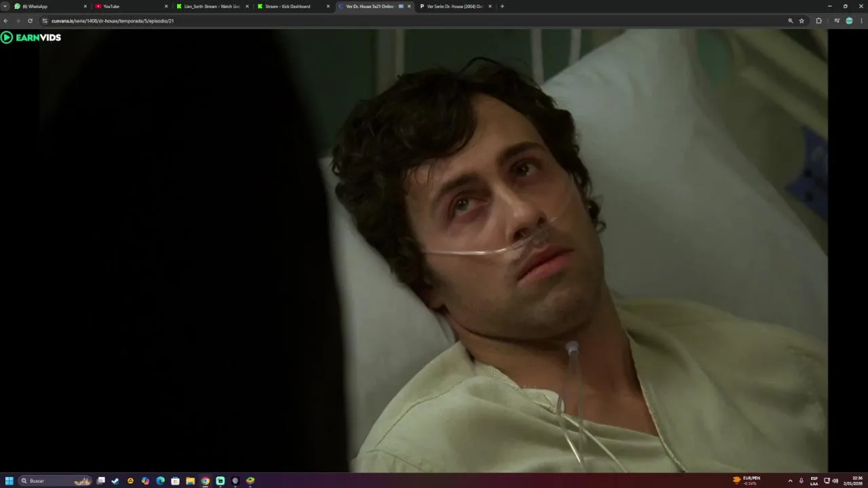The width and height of the screenshot is (868, 488).
Task: View site information icon in address bar
Action: pyautogui.click(x=45, y=21)
